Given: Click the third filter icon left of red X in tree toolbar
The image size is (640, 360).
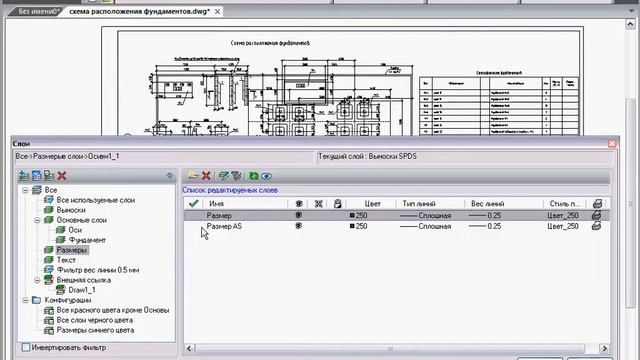Looking at the screenshot, I should pos(49,176).
